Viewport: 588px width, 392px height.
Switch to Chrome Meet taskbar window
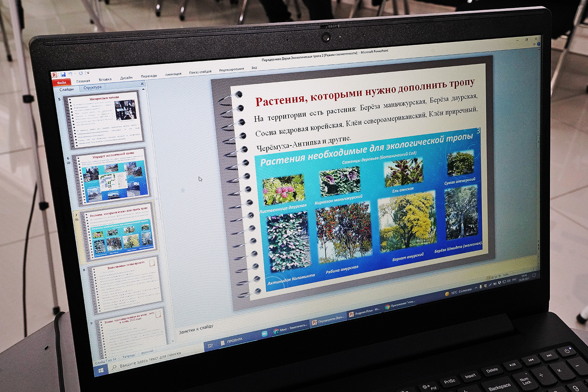291,328
